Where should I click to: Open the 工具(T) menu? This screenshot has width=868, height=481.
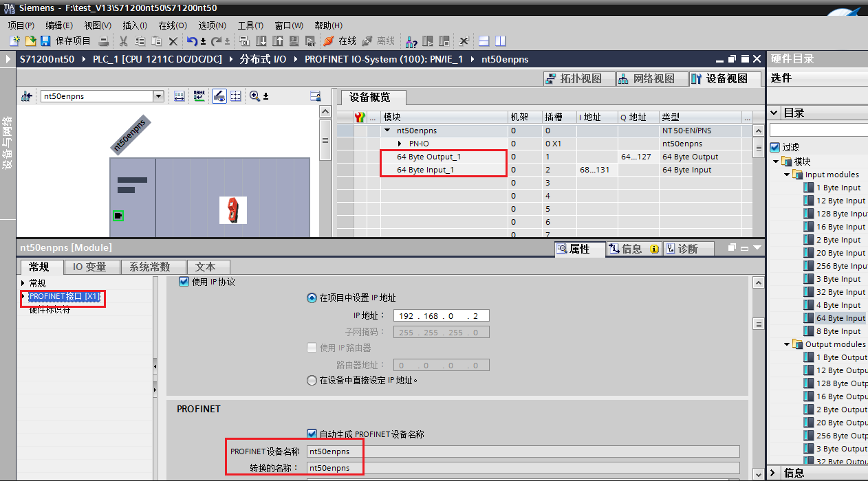[250, 25]
